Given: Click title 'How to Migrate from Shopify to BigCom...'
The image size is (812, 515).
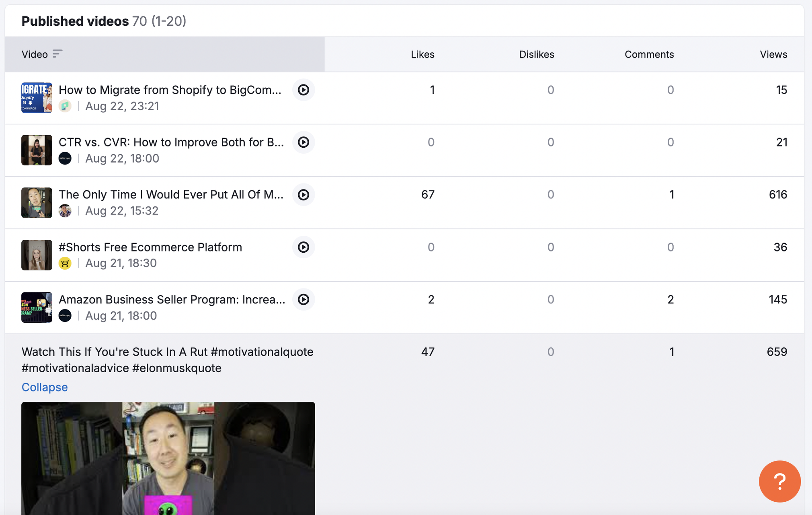Looking at the screenshot, I should [170, 90].
